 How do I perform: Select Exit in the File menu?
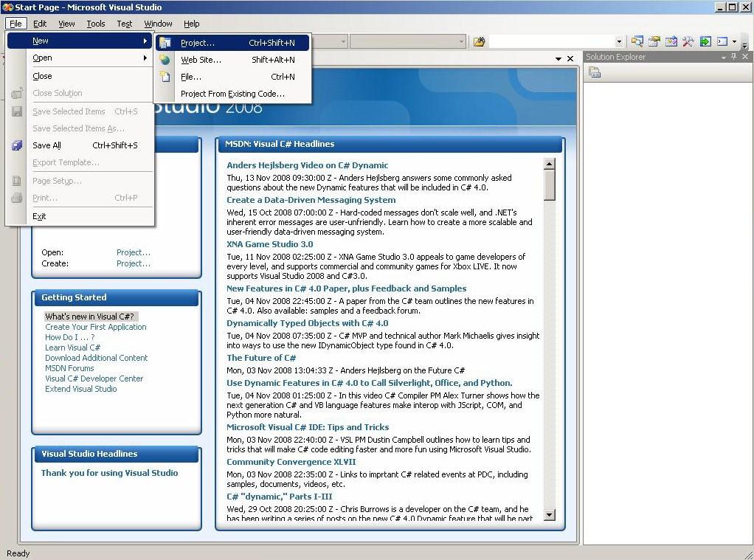[x=80, y=216]
